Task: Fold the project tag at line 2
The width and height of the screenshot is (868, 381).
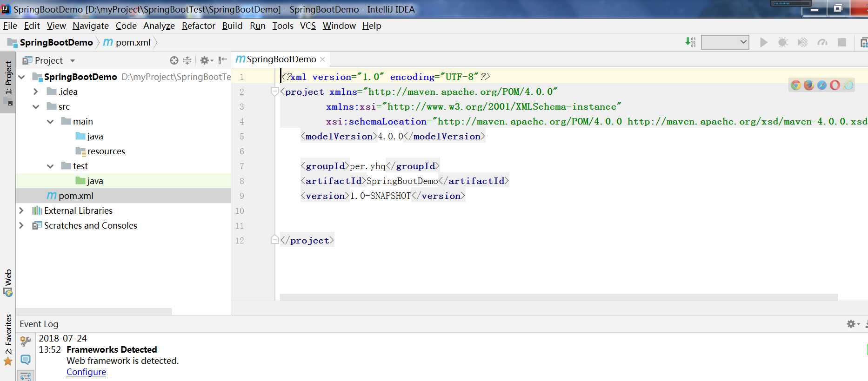Action: [x=274, y=91]
